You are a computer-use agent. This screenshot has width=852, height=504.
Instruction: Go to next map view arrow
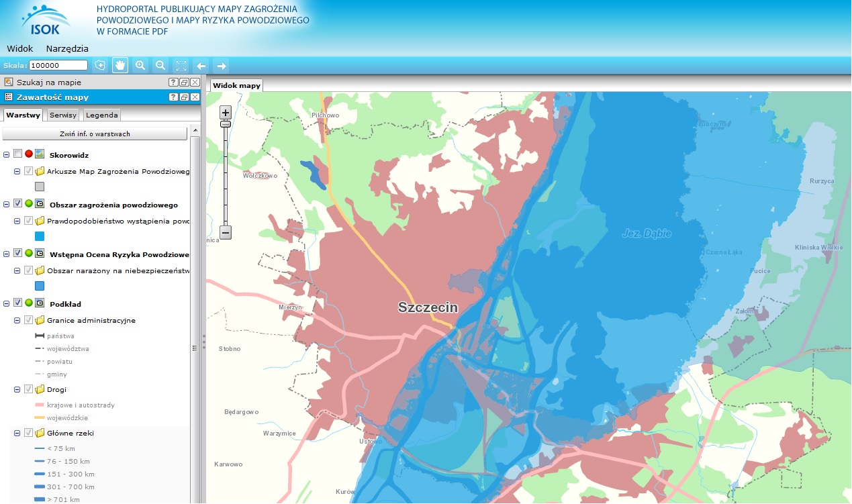click(x=221, y=65)
